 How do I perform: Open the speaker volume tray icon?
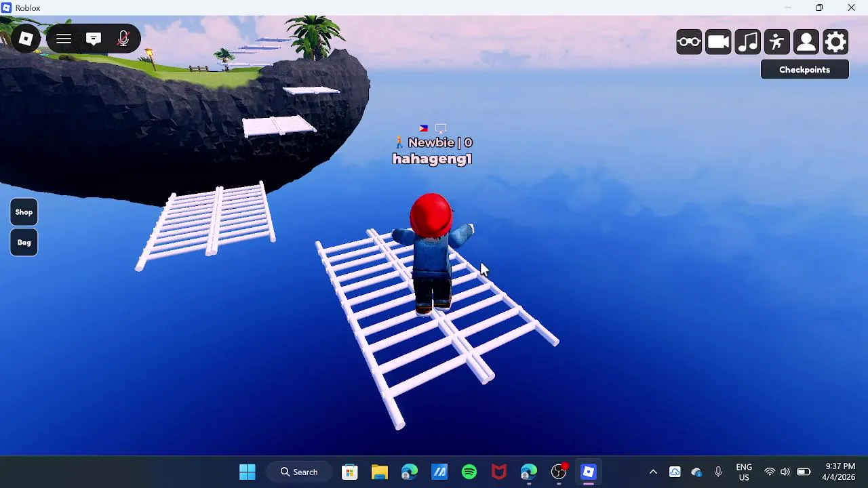tap(785, 472)
